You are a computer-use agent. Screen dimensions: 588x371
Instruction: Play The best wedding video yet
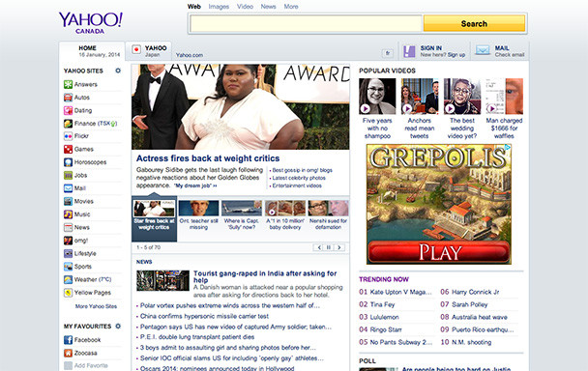pos(462,96)
